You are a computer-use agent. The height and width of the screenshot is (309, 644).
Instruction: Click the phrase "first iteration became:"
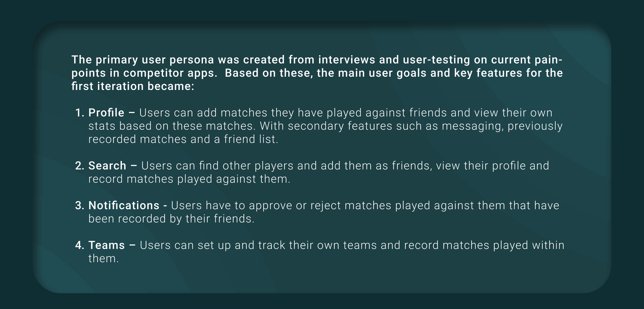point(133,86)
